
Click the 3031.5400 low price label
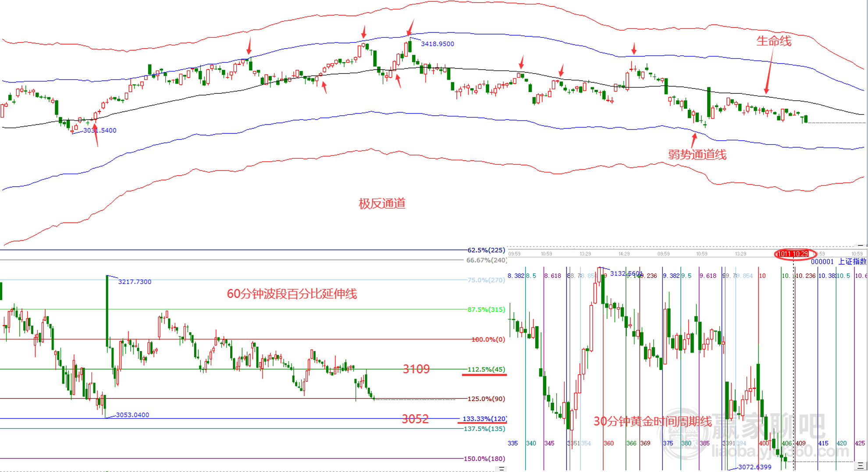click(100, 130)
